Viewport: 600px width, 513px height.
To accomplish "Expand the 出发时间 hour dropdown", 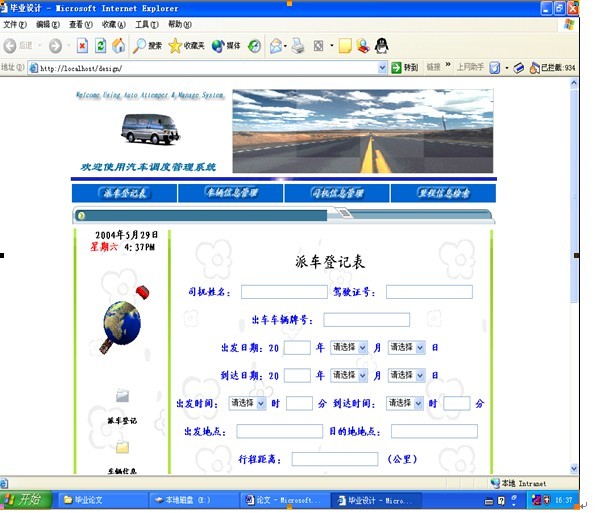I will pos(247,403).
